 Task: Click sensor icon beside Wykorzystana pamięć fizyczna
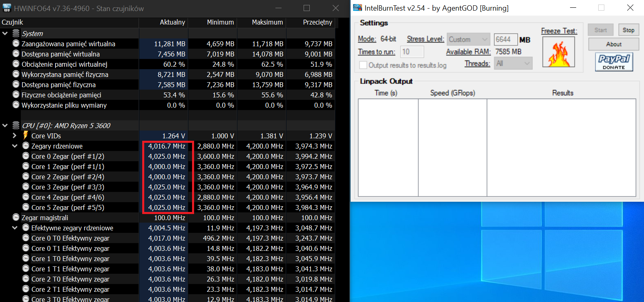pos(16,74)
